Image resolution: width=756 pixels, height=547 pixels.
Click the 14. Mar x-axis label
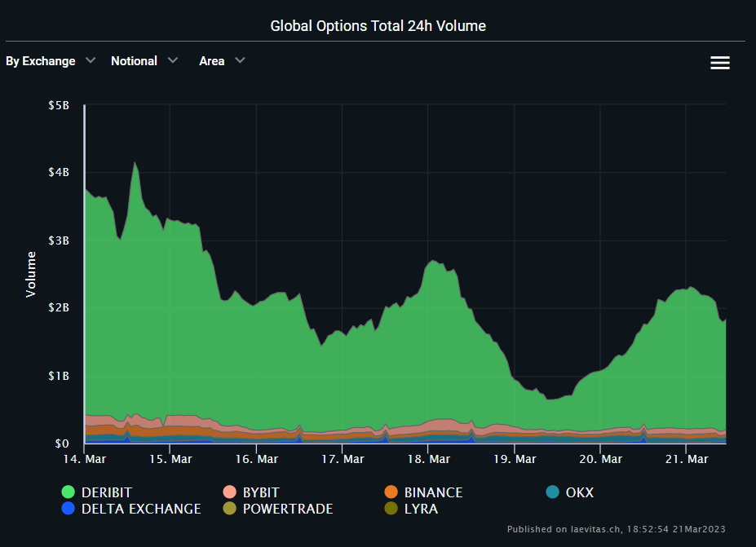[x=84, y=459]
